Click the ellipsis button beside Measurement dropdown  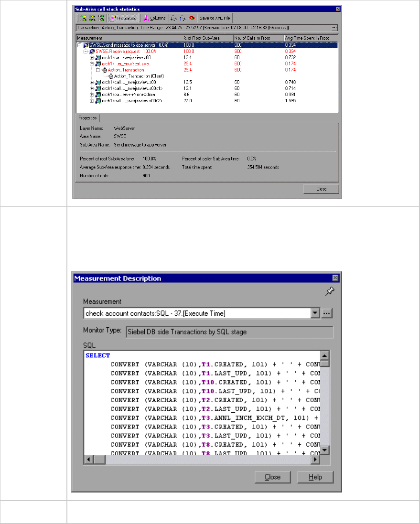pos(327,313)
